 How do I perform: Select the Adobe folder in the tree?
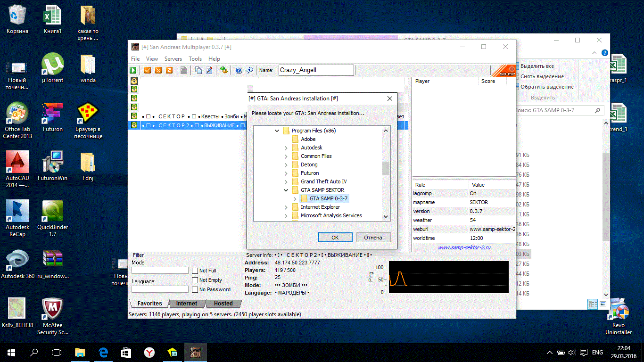[308, 139]
